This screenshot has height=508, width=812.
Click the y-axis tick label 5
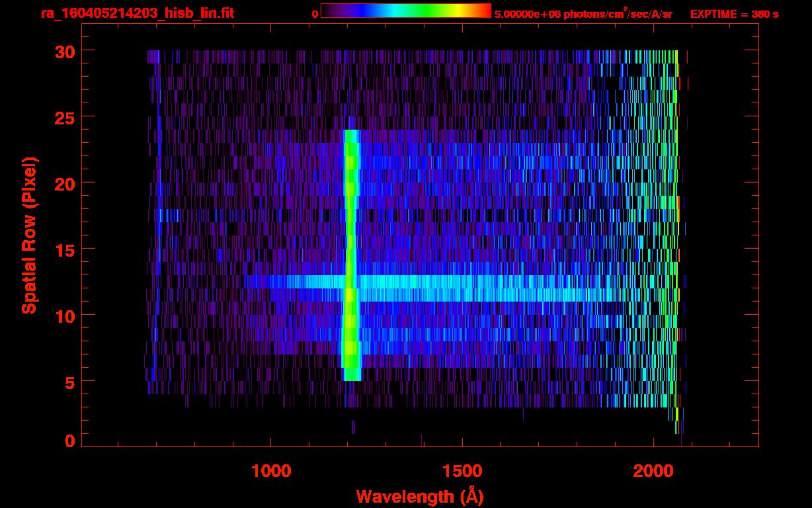71,382
